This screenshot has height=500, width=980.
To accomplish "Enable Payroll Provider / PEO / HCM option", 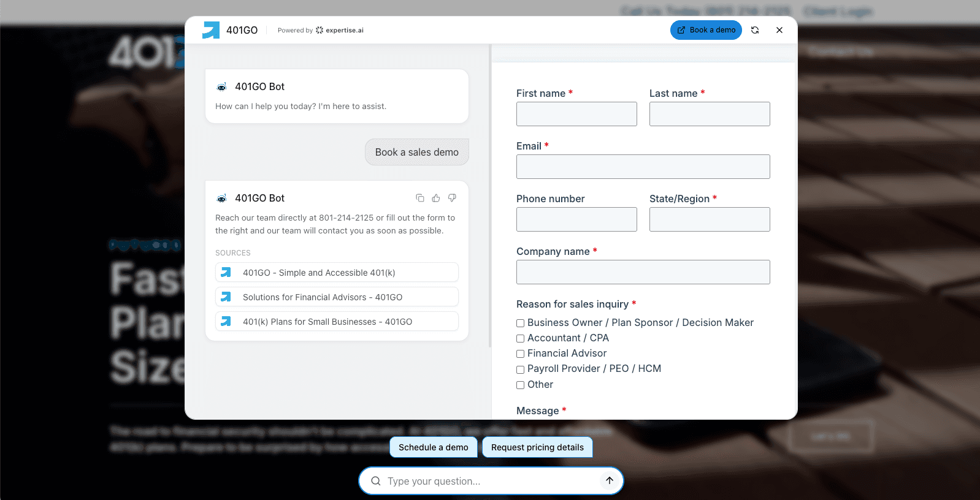I will click(520, 369).
